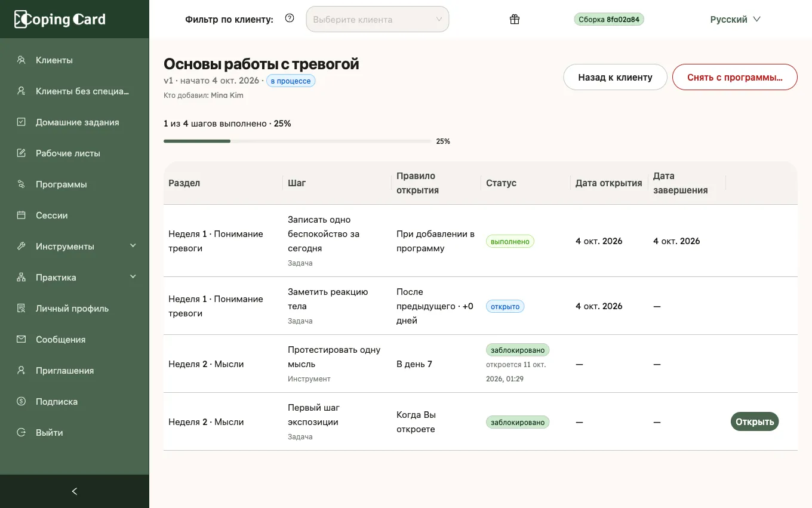Click the heading Основы работы с тревогой
The image size is (812, 508).
pyautogui.click(x=262, y=64)
